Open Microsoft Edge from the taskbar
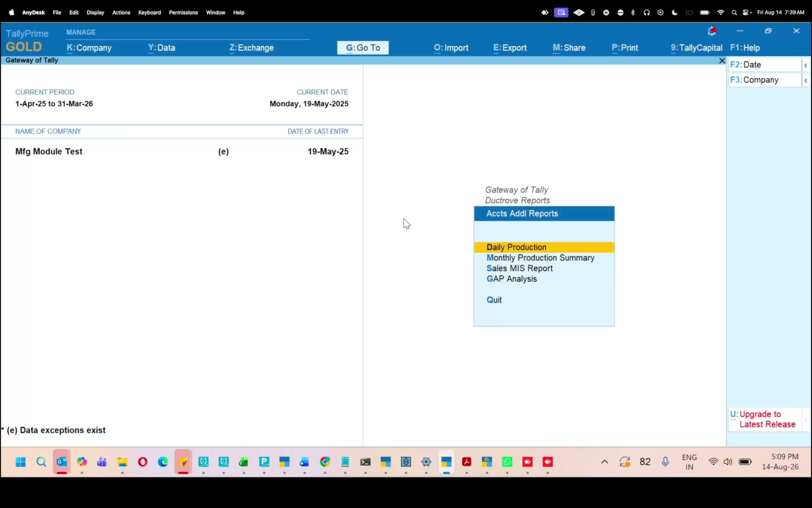 [163, 462]
